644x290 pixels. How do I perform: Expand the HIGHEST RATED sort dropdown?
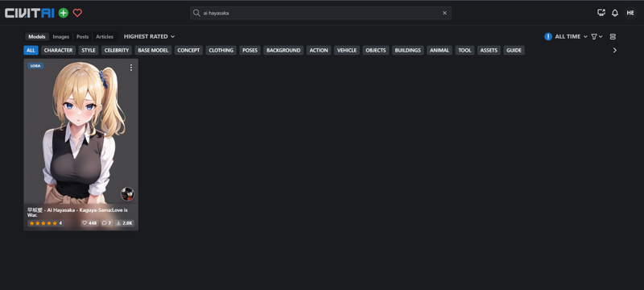pyautogui.click(x=150, y=36)
